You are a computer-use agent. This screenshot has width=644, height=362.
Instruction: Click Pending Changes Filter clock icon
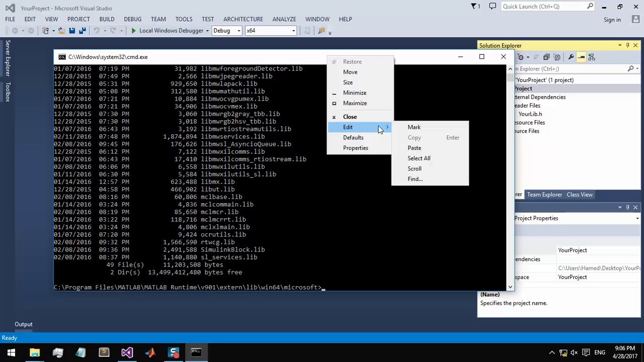[x=521, y=57]
